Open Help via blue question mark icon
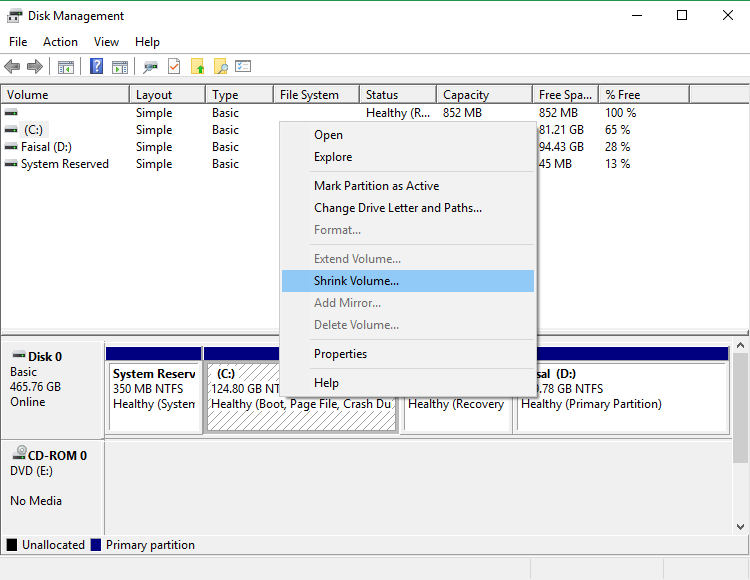 click(97, 67)
